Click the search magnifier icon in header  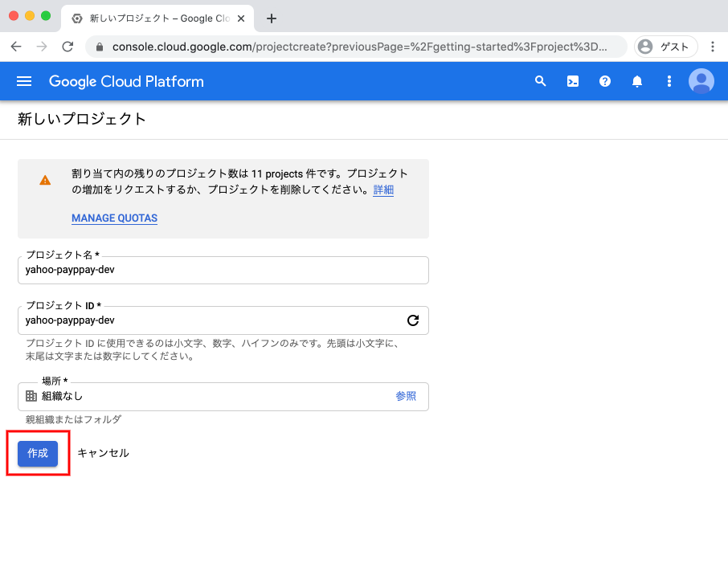tap(540, 81)
